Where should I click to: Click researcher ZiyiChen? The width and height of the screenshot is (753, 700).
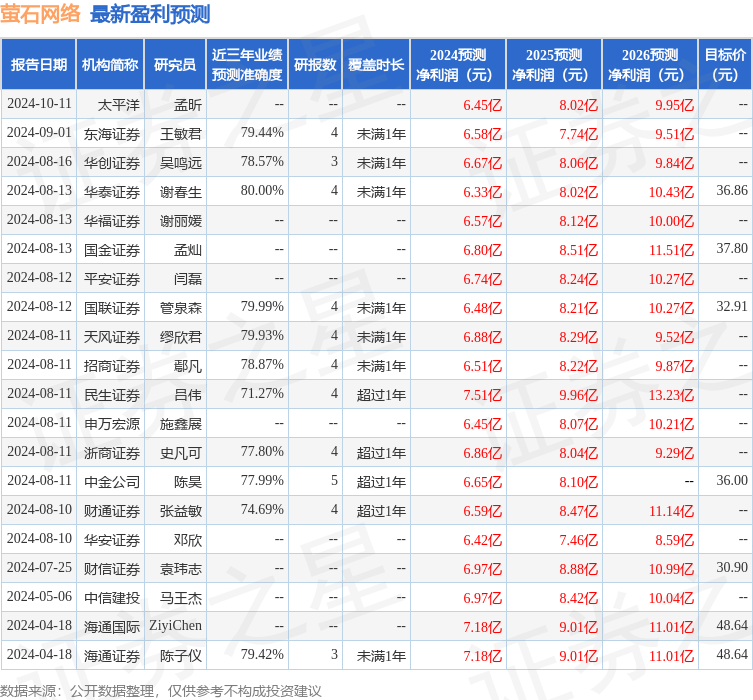[x=175, y=626]
